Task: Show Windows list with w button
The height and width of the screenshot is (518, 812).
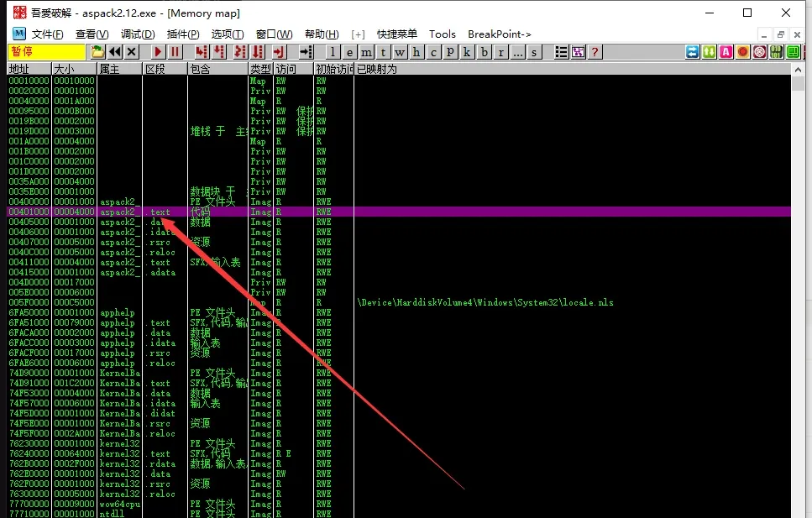Action: pos(400,52)
